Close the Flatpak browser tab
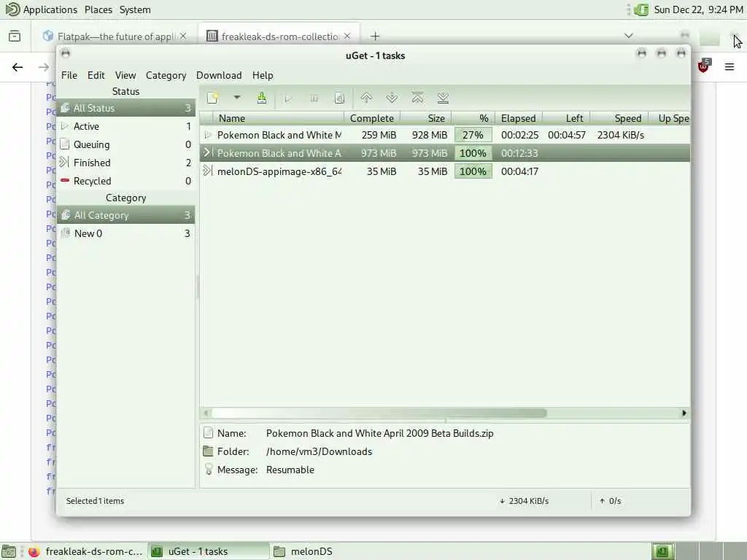 (183, 36)
